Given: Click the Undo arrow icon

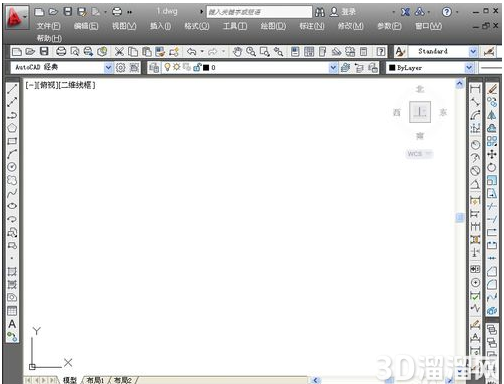Looking at the screenshot, I should tap(191, 52).
